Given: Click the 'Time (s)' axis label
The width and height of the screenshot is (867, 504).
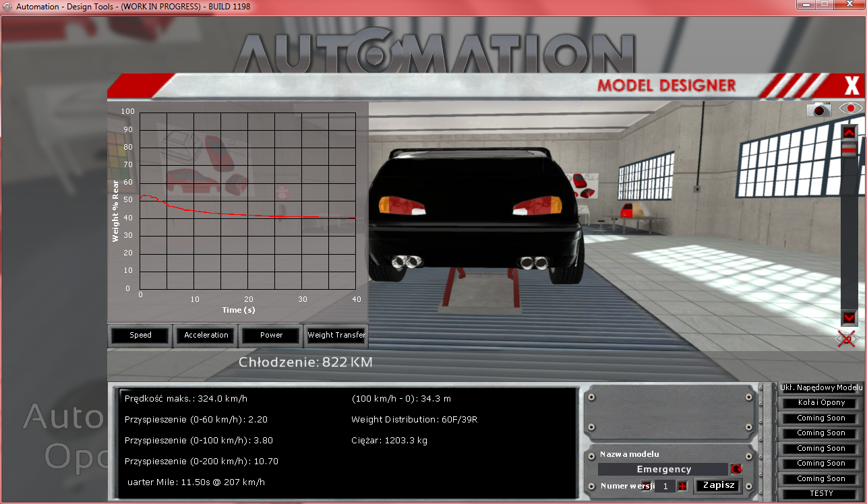Looking at the screenshot, I should [x=239, y=310].
